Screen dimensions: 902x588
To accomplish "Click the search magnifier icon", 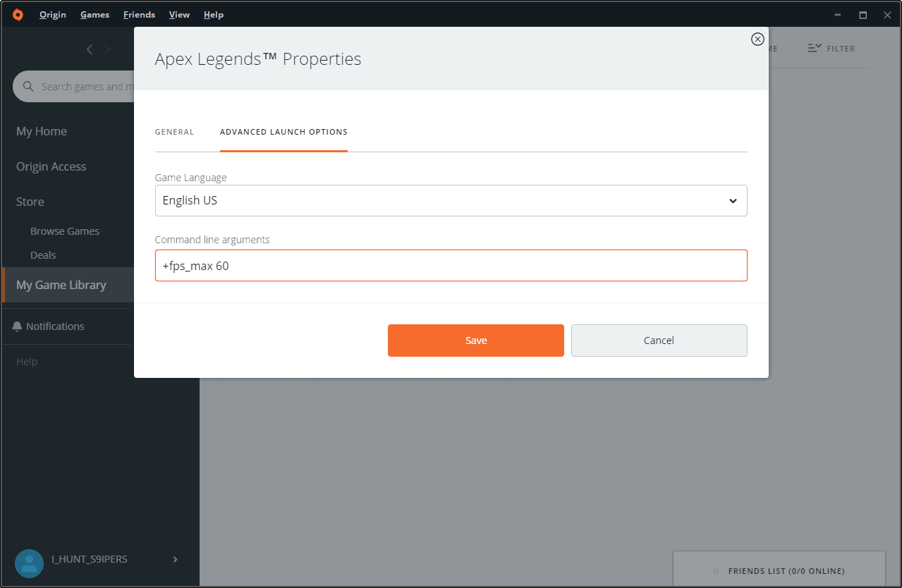I will tap(28, 86).
